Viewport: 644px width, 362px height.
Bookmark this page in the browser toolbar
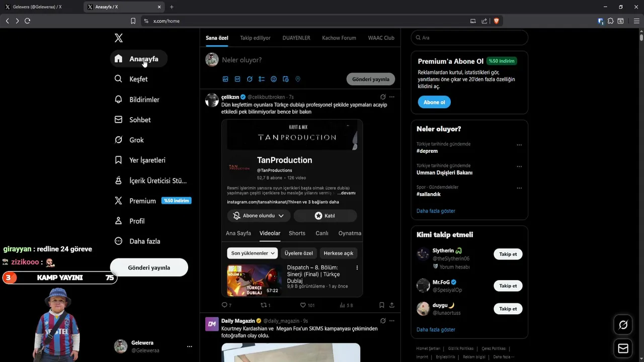pyautogui.click(x=133, y=21)
